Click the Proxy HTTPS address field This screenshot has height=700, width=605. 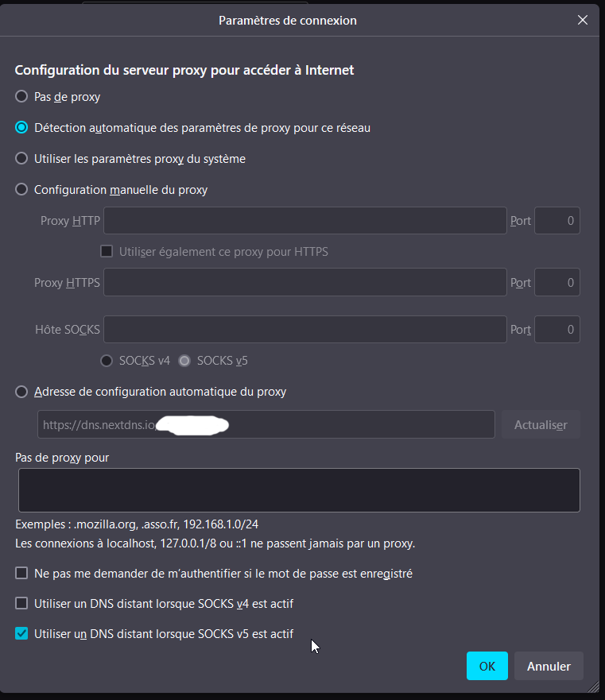click(x=304, y=282)
